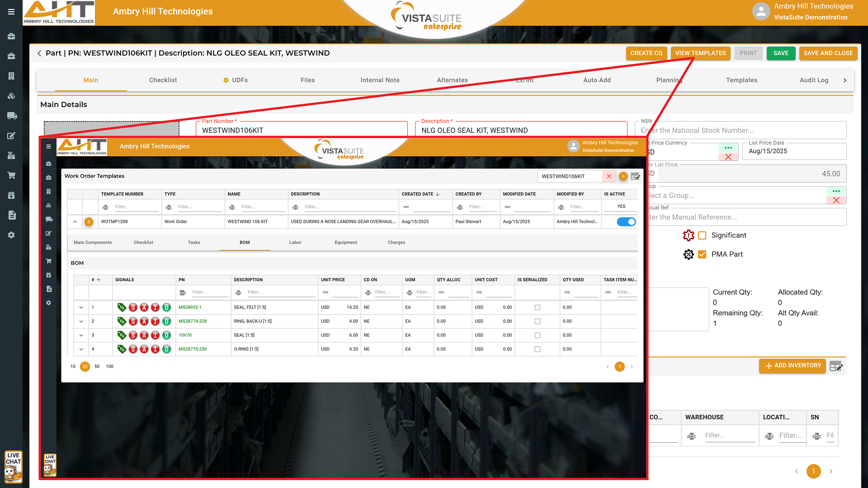Click the user profile avatar icon
Image resolution: width=868 pixels, height=488 pixels.
761,12
